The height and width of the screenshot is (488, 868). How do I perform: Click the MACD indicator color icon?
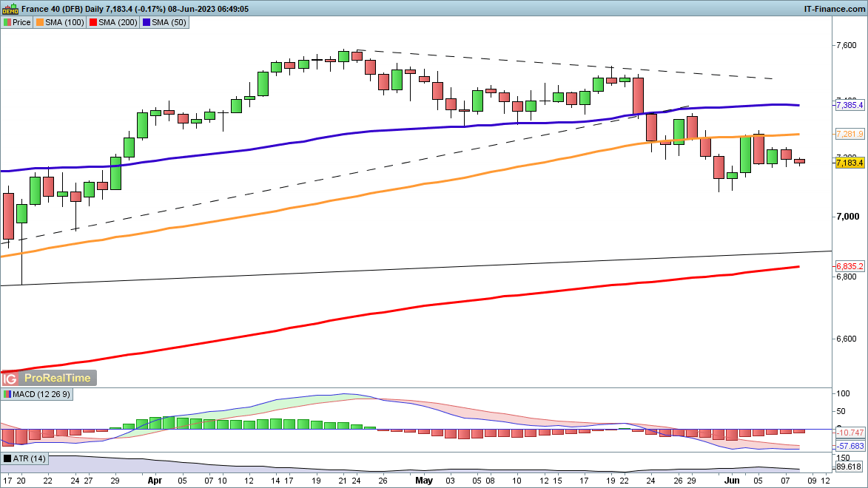click(x=7, y=395)
